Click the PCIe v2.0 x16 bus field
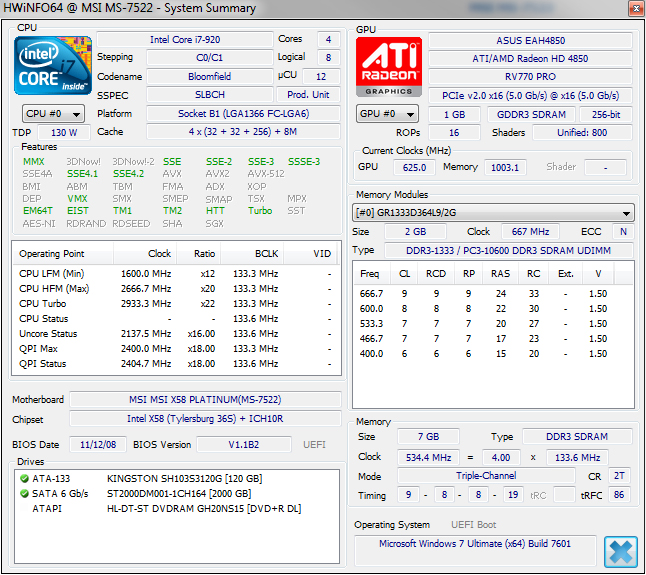This screenshot has width=646, height=575. 530,96
